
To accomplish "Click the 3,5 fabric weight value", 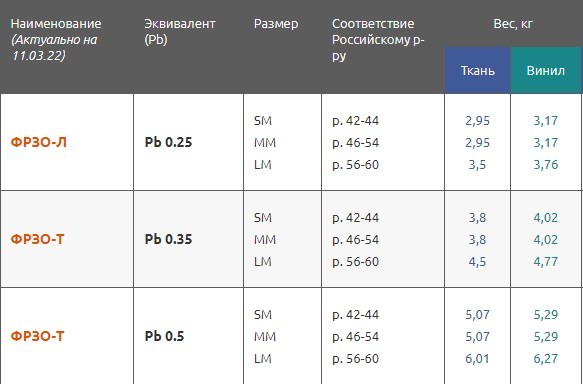I will [x=477, y=165].
